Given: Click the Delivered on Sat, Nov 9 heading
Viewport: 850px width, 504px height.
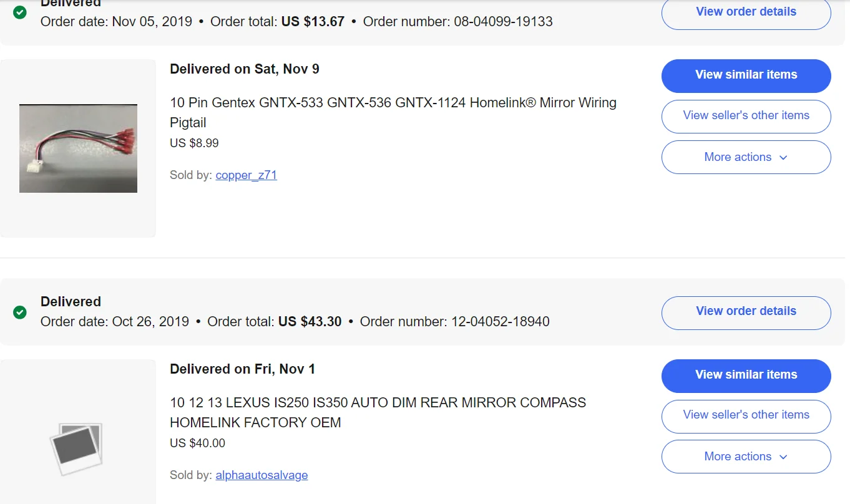Looking at the screenshot, I should point(245,69).
